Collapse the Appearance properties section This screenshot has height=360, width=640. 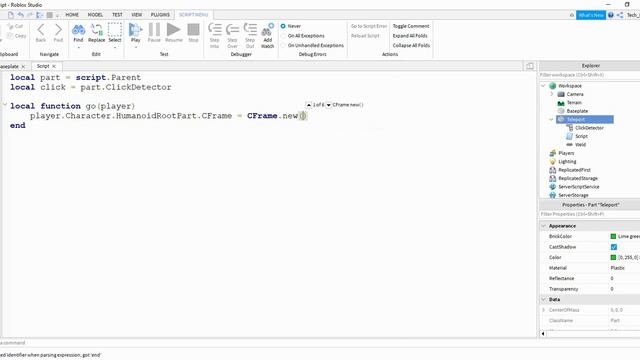click(543, 226)
